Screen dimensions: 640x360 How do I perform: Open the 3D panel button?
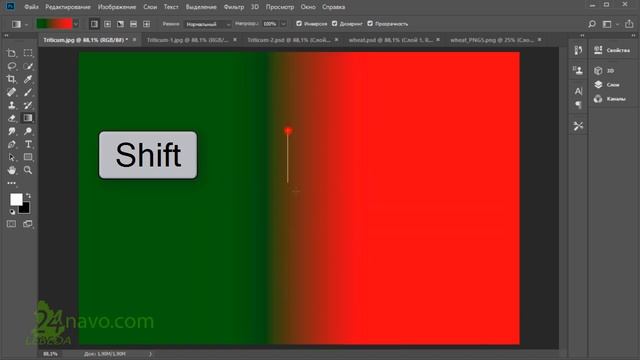[604, 71]
